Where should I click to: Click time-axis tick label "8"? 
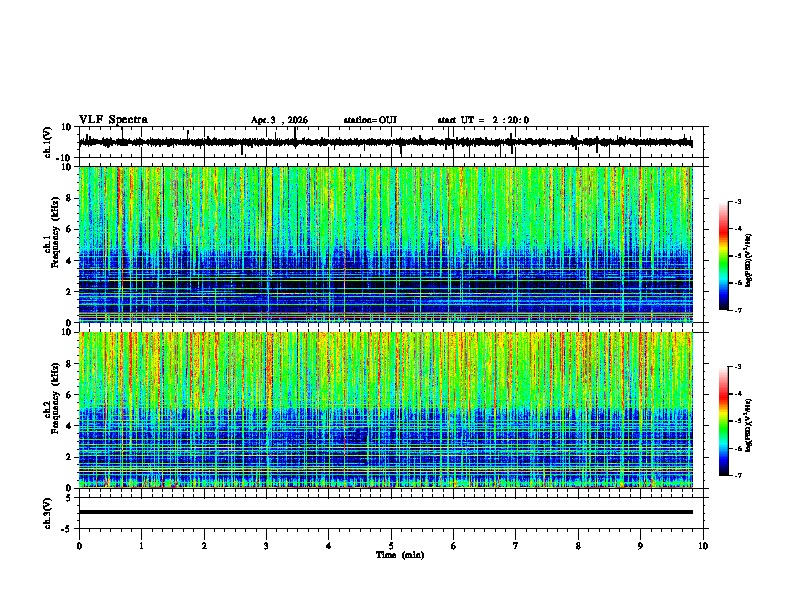point(578,546)
